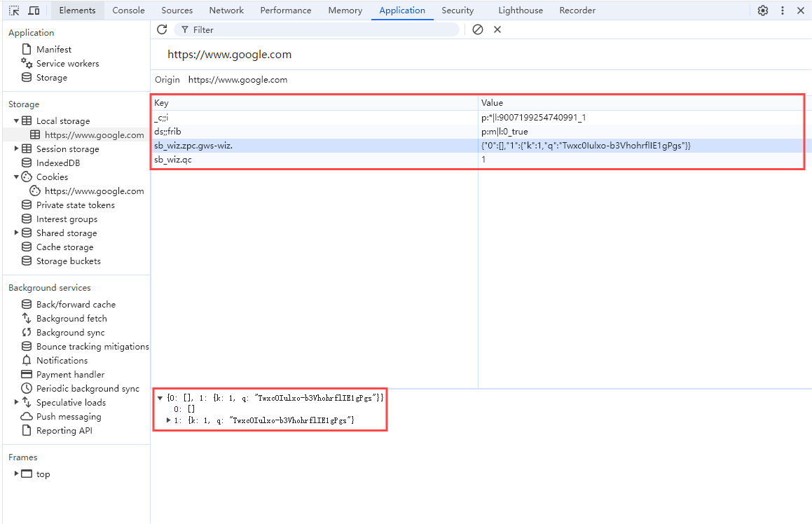Collapse the Cookies tree node
The width and height of the screenshot is (812, 524).
click(x=16, y=177)
